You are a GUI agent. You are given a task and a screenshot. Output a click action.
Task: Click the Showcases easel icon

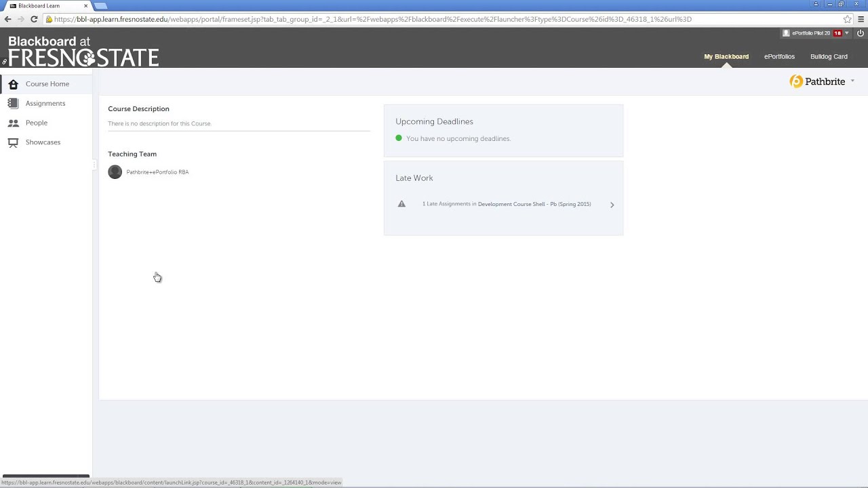pos(13,142)
